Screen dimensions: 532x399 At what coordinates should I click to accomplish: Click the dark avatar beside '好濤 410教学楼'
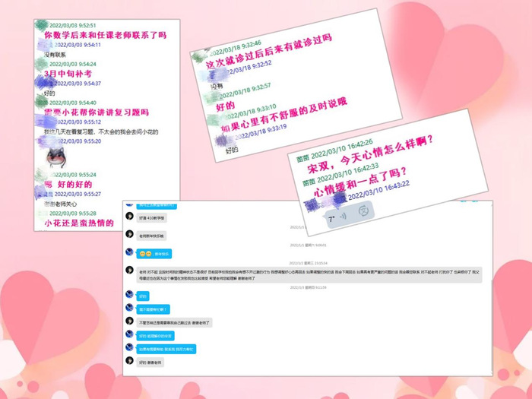(130, 217)
